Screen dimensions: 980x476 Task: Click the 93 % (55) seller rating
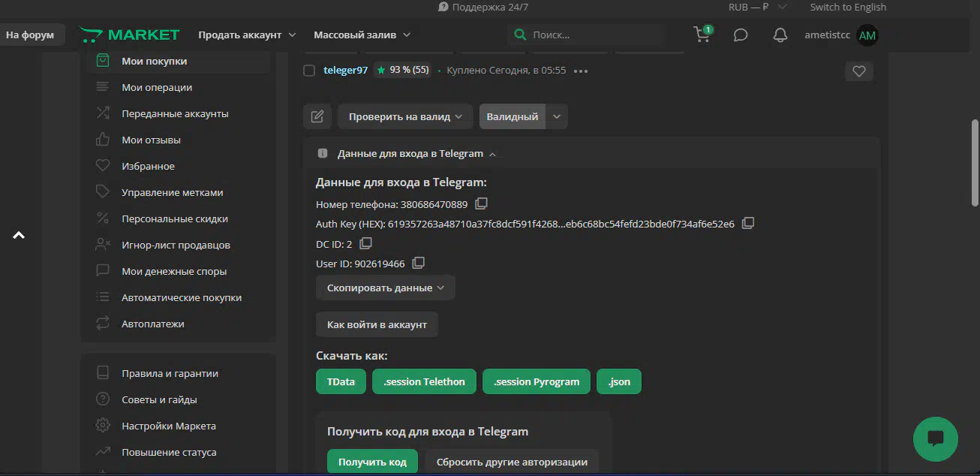403,70
